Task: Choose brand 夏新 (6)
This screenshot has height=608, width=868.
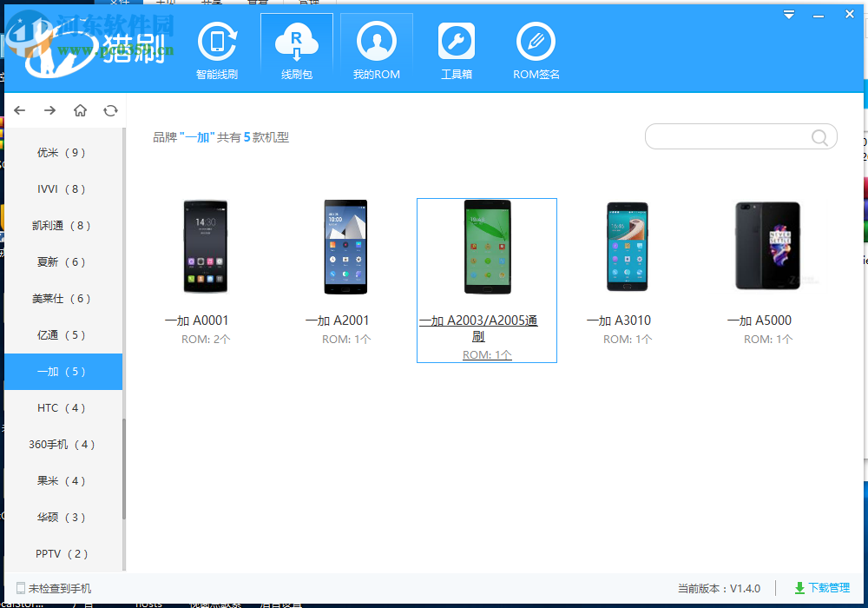Action: pyautogui.click(x=63, y=262)
